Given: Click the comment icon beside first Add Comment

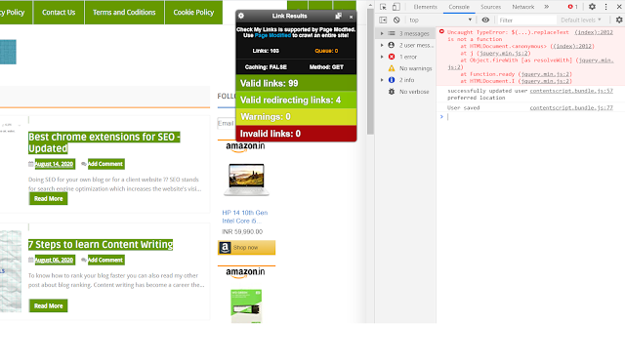Looking at the screenshot, I should (x=84, y=164).
